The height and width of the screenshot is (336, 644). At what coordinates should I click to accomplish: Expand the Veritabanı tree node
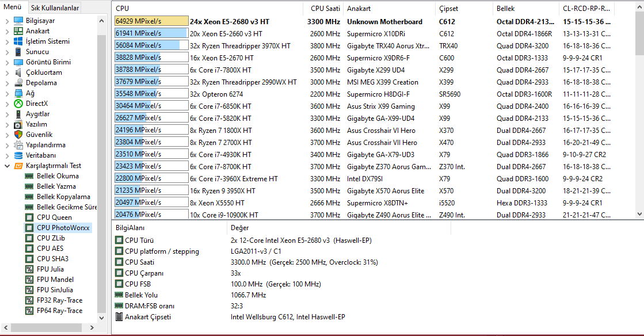click(x=7, y=155)
